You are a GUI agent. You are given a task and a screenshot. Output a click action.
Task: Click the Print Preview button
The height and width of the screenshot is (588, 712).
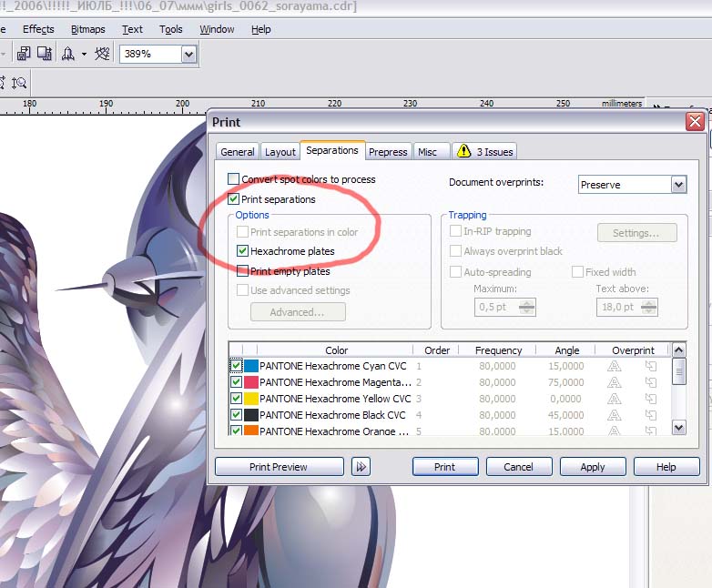click(x=280, y=466)
